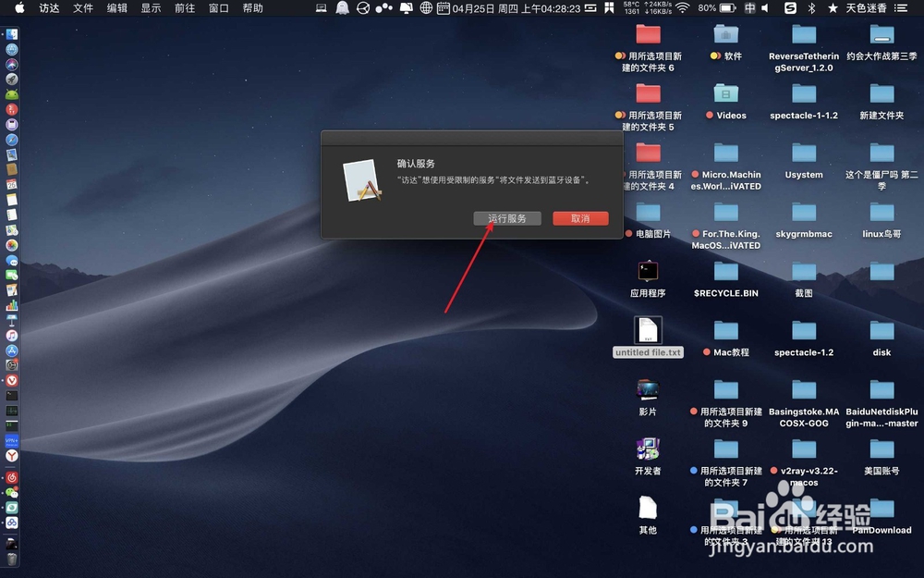The image size is (924, 578).
Task: Select the Videos folder on the desktop
Action: [x=726, y=101]
